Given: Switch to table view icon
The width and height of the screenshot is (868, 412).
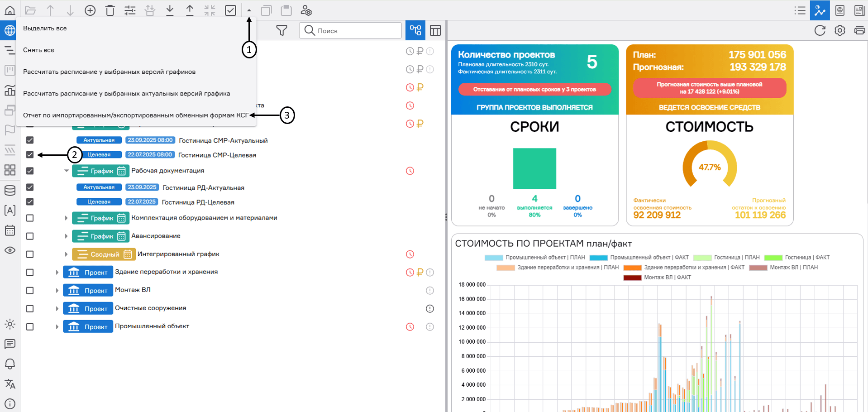Looking at the screenshot, I should tap(435, 30).
